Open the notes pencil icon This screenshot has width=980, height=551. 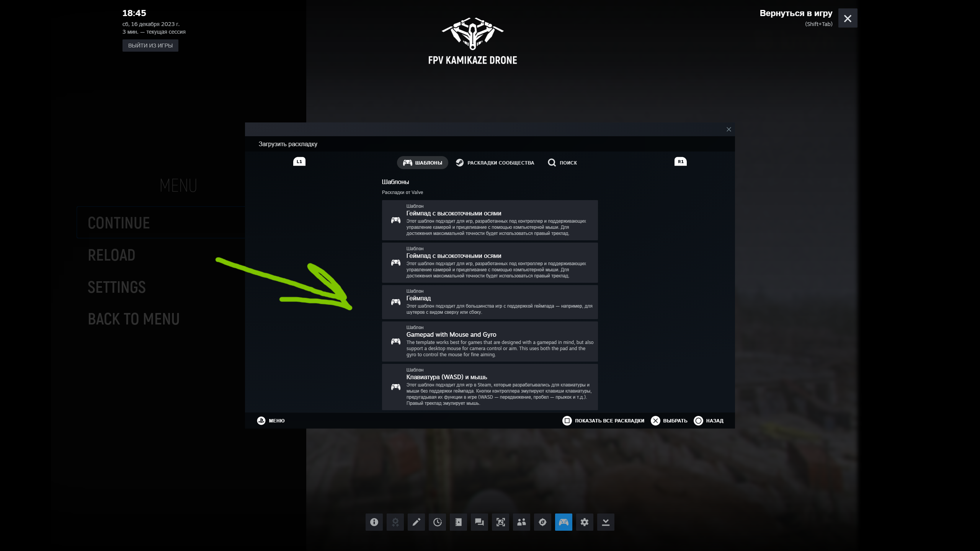click(x=416, y=522)
